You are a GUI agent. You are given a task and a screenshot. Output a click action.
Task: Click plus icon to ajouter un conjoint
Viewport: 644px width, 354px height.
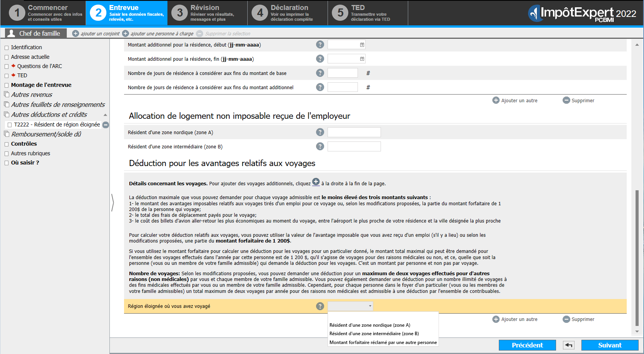point(76,33)
